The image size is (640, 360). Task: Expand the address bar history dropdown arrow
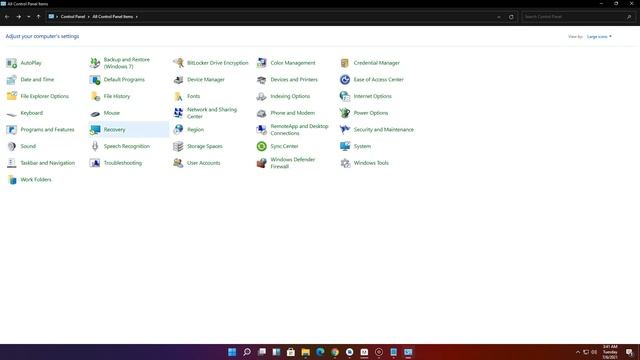click(x=499, y=17)
